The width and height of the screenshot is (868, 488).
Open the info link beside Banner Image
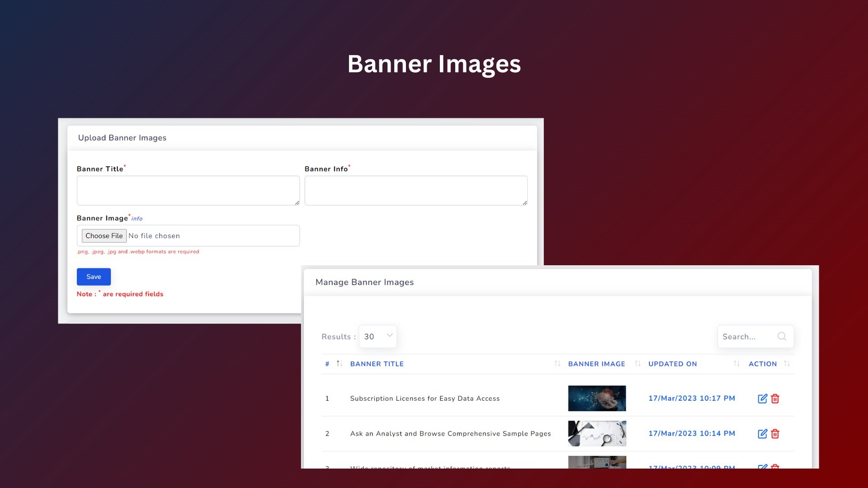click(137, 218)
